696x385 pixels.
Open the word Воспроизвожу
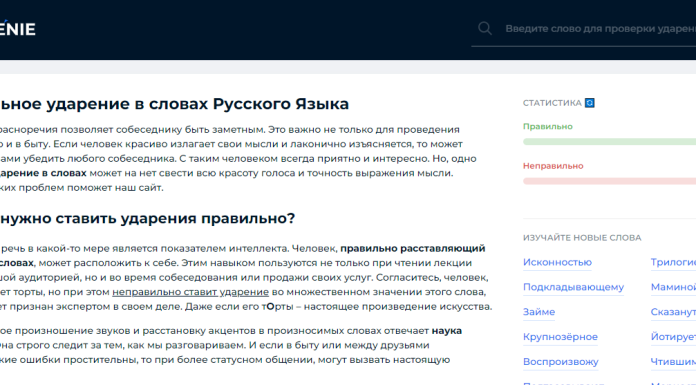561,362
